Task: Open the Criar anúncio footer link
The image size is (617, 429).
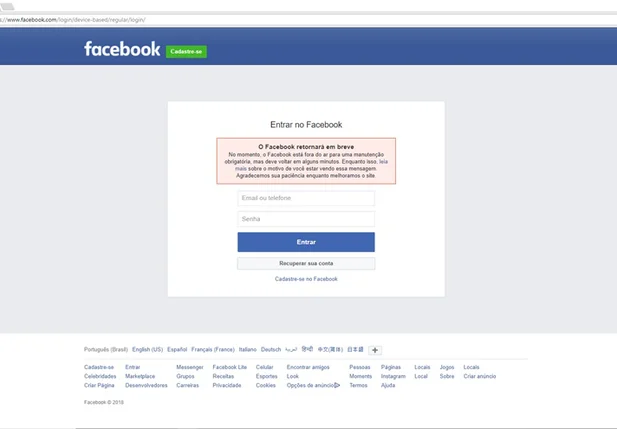Action: click(480, 376)
